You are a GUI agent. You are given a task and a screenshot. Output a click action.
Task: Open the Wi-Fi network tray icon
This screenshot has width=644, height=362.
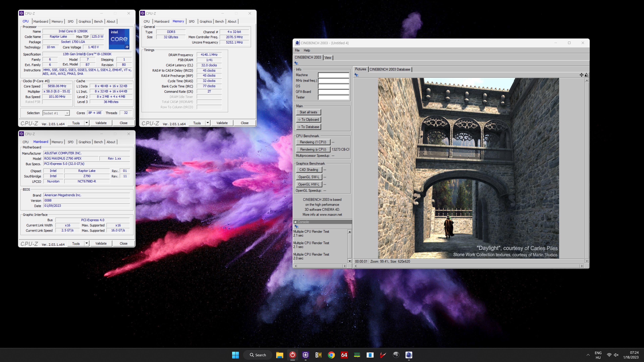609,355
